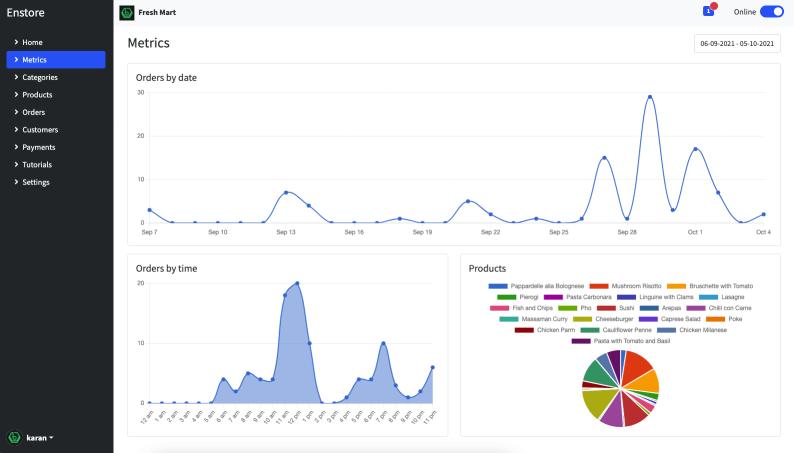This screenshot has width=794, height=453.
Task: Go to Orders in the sidebar
Action: tap(33, 112)
